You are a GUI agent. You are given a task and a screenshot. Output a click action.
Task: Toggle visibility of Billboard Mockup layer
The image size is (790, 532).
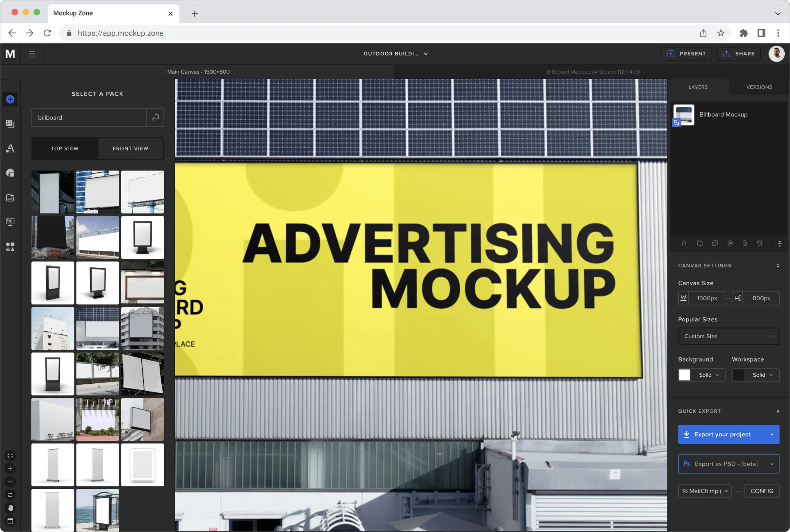tap(730, 243)
